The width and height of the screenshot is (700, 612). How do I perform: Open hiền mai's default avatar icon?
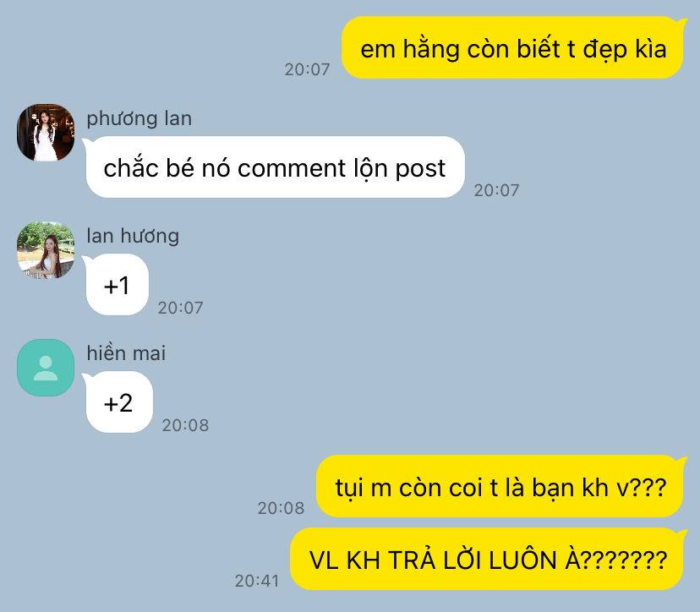46,368
